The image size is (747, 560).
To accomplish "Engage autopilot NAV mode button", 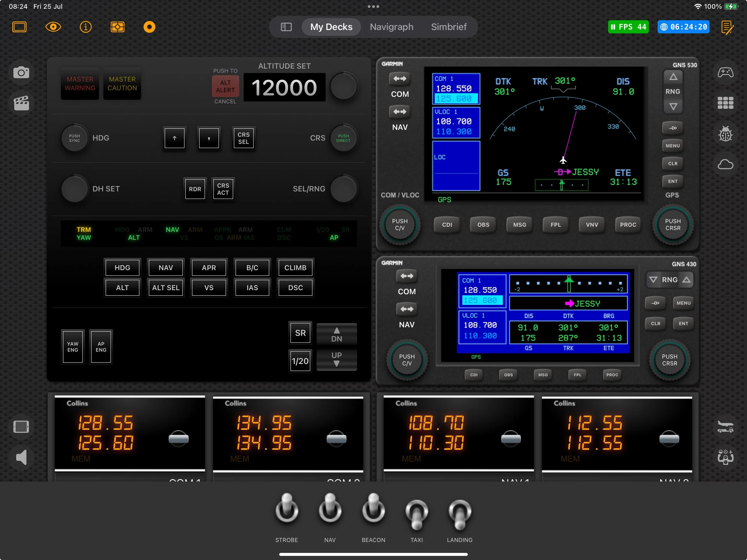I will coord(166,267).
